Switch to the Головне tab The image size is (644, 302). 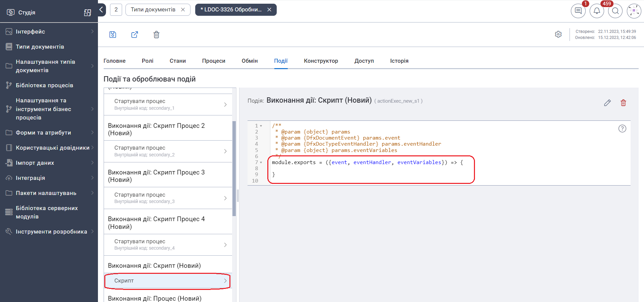click(114, 61)
